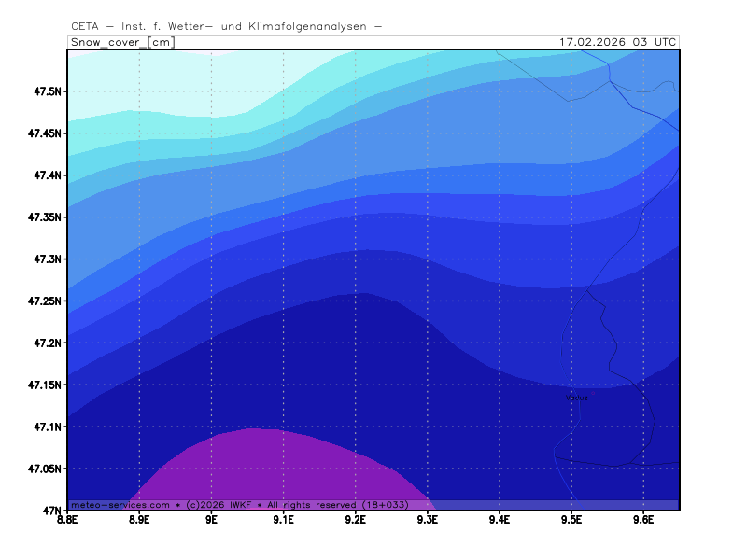Select the 9.6E longitude axis label
747x560 pixels.
pos(642,520)
